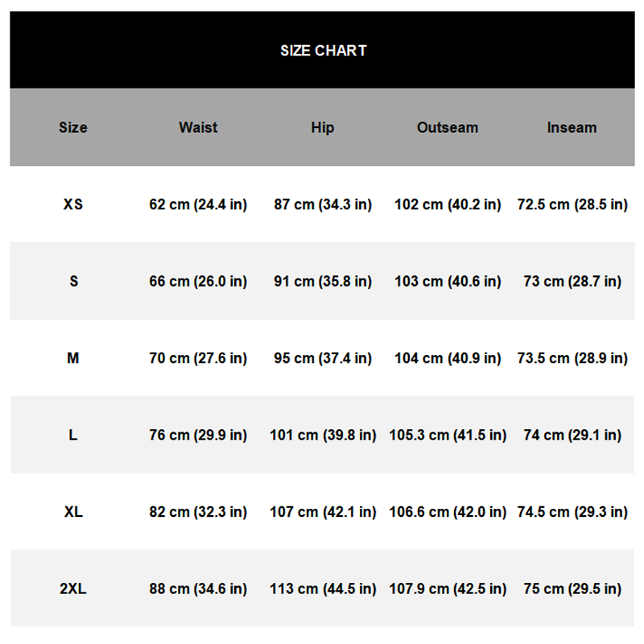Select the S size row label
Viewport: 644px width, 644px height.
(73, 281)
